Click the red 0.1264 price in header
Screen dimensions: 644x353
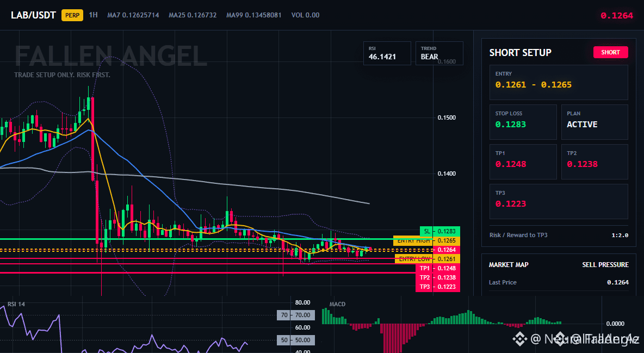tap(616, 16)
